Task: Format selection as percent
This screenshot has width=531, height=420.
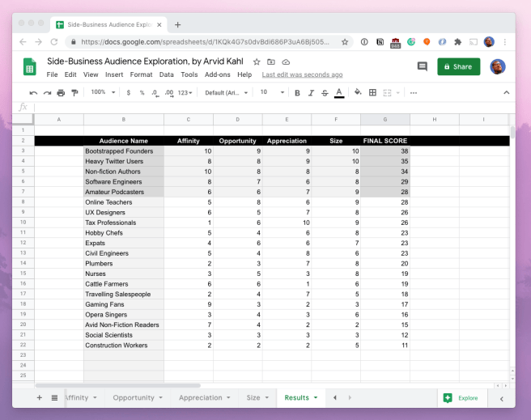Action: (x=142, y=93)
